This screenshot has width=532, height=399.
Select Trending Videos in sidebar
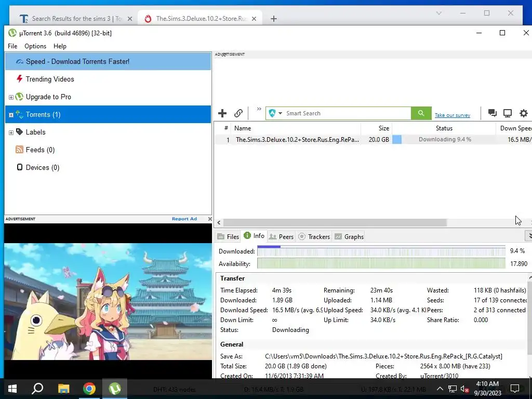coord(108,79)
